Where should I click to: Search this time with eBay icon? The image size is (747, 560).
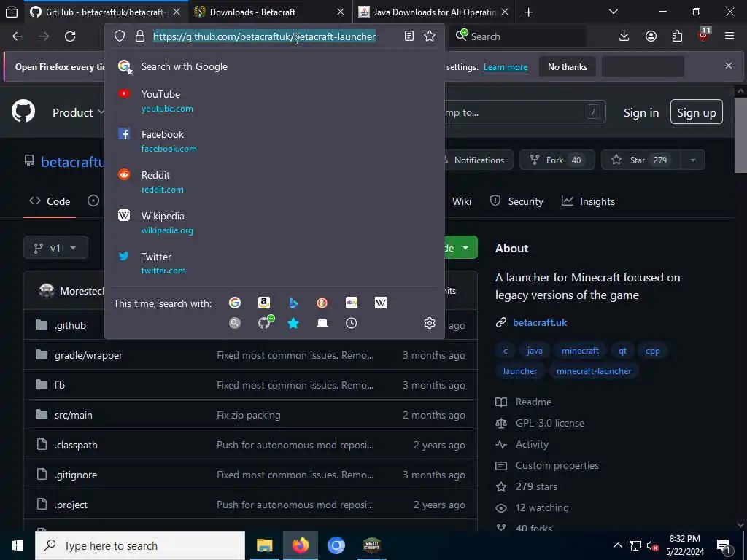click(352, 303)
